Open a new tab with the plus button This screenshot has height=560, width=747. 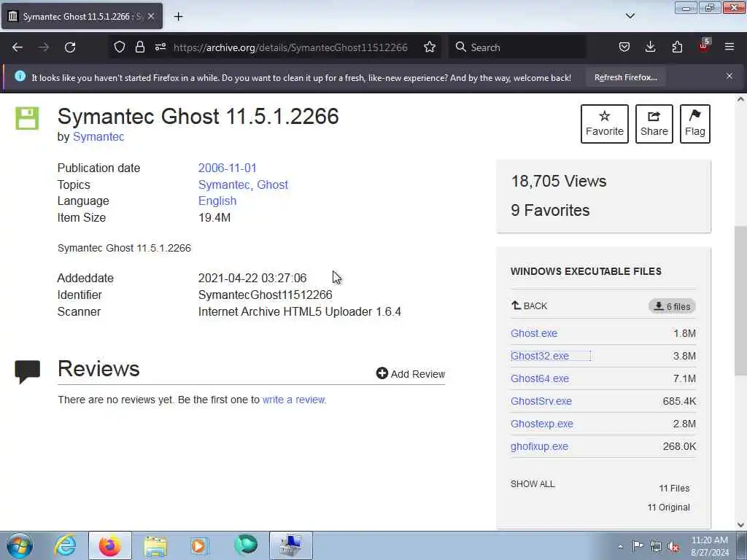click(178, 17)
